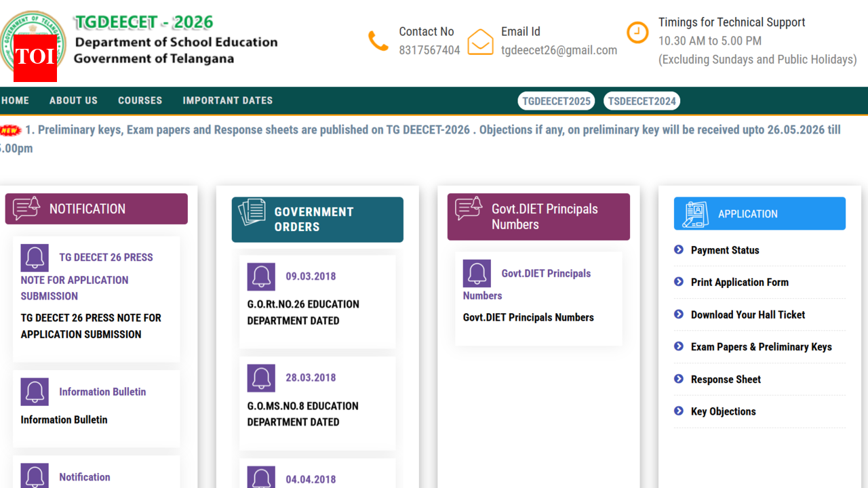The image size is (868, 488).
Task: Click bell icon beside Notification entry
Action: click(x=35, y=476)
